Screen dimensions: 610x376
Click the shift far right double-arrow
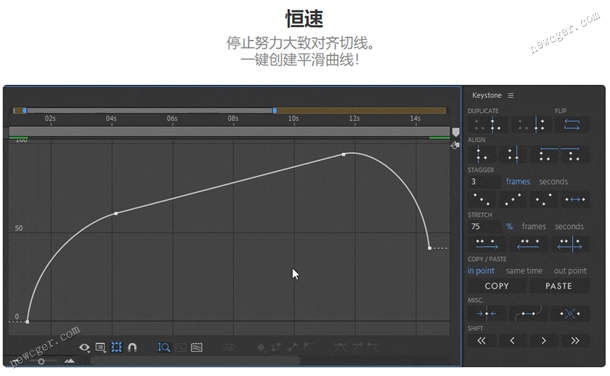(575, 341)
